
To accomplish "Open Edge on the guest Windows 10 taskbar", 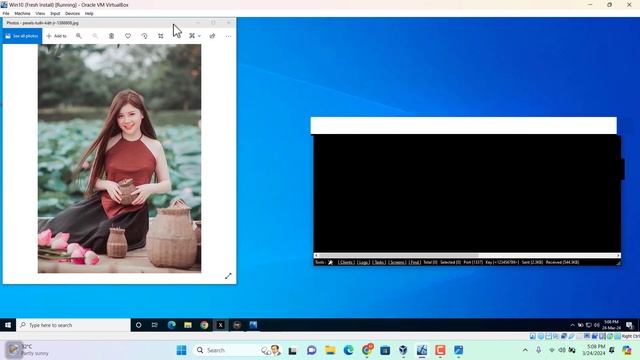I will click(171, 325).
